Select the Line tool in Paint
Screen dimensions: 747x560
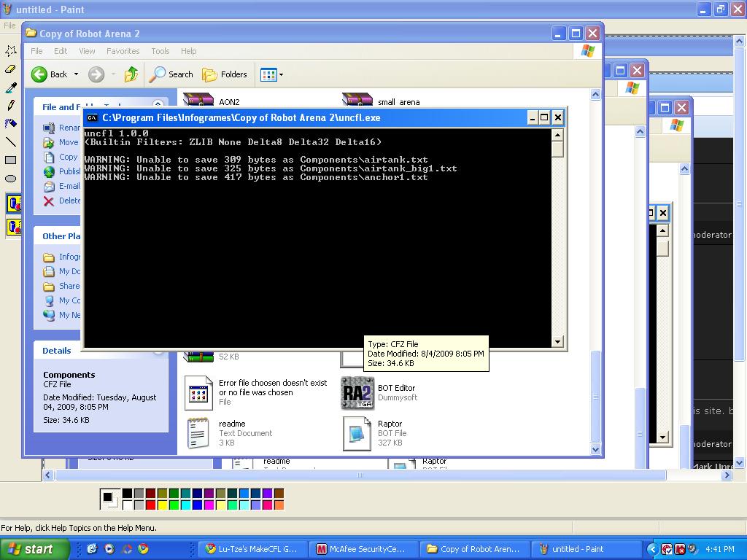11,141
